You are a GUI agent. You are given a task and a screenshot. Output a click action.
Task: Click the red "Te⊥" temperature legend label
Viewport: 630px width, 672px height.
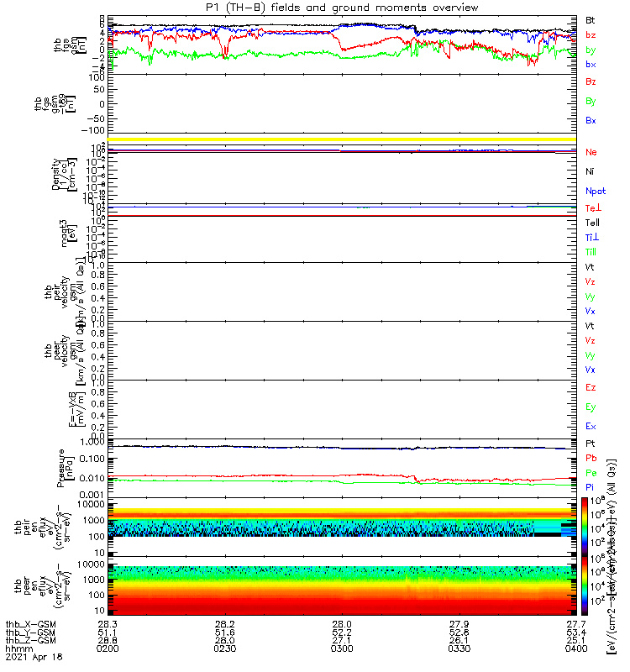pyautogui.click(x=594, y=207)
